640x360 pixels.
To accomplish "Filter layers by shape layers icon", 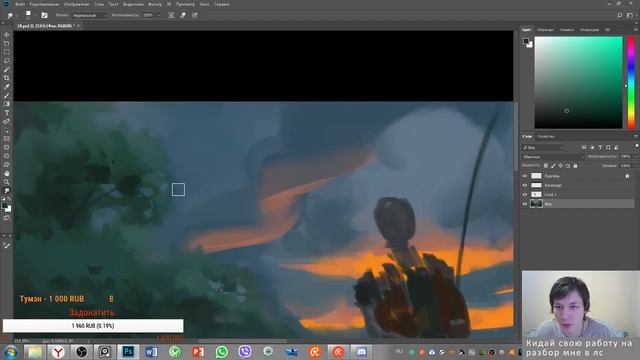I will (608, 147).
